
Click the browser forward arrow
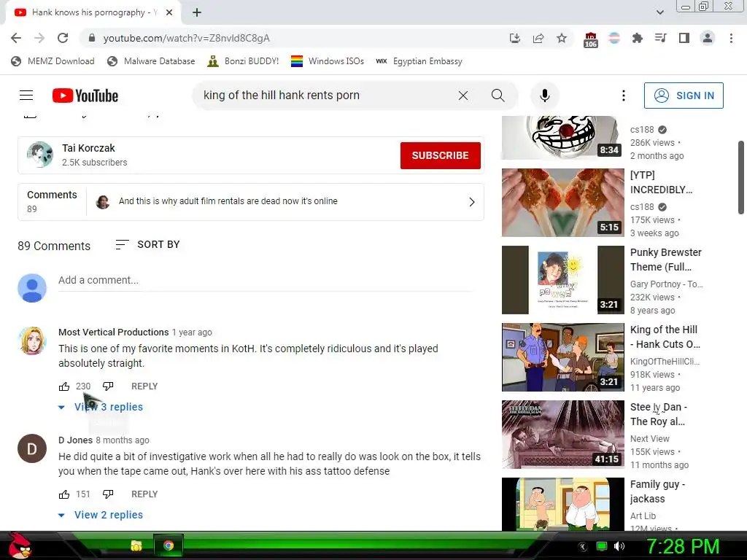coord(39,38)
